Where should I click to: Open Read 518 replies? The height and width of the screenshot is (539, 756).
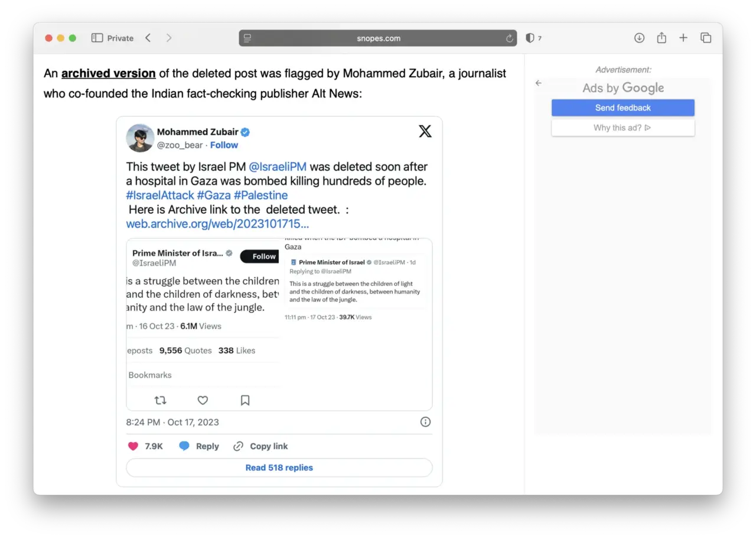[279, 467]
